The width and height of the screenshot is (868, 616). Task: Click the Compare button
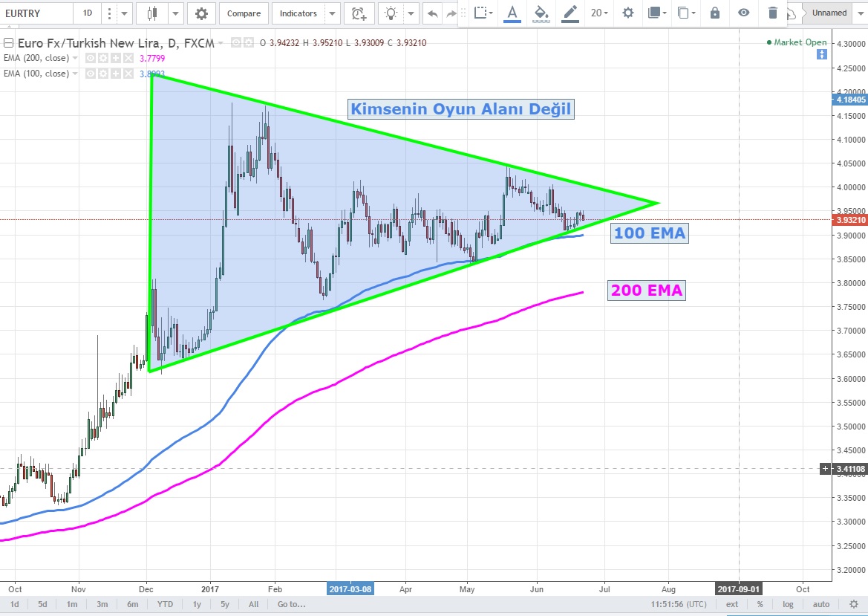pyautogui.click(x=244, y=13)
